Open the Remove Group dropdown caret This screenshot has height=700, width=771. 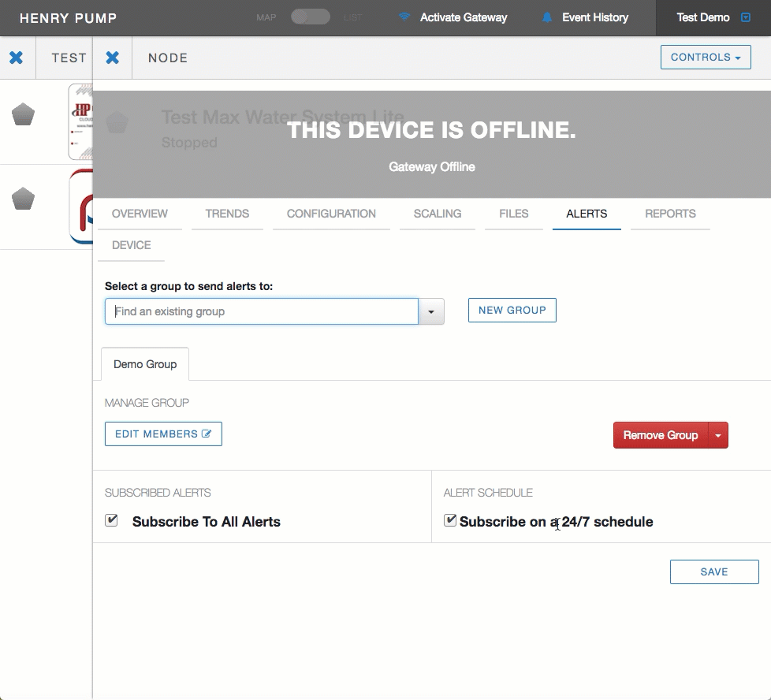(x=719, y=434)
